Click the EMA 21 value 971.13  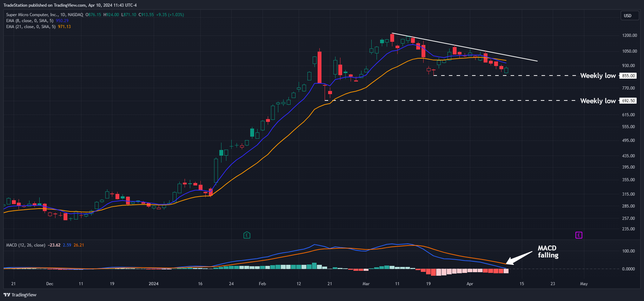64,27
